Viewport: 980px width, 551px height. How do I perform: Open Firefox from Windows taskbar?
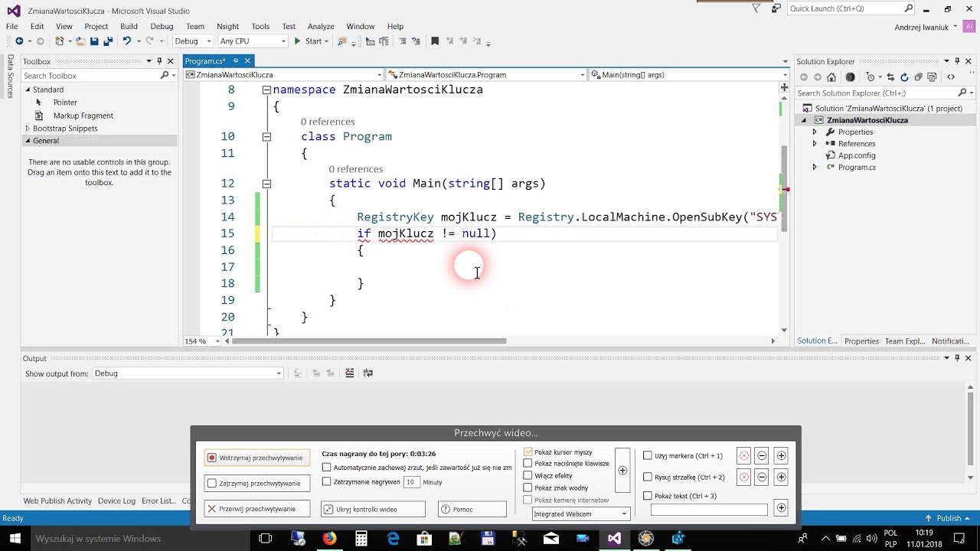[x=329, y=539]
